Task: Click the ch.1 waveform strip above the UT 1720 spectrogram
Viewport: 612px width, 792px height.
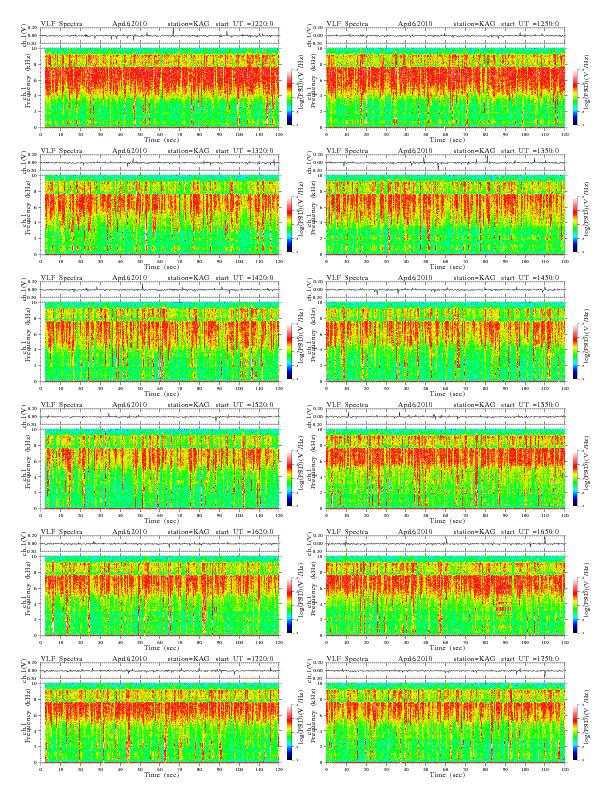Action: click(160, 671)
